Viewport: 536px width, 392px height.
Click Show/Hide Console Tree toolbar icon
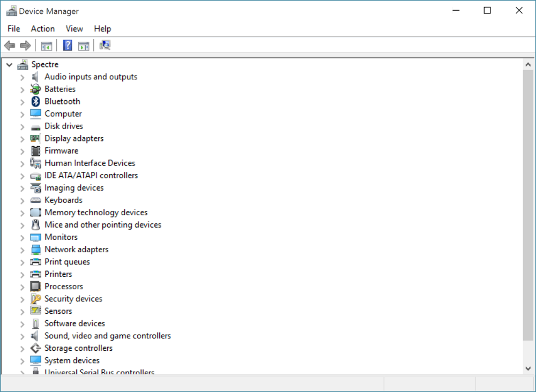point(47,46)
